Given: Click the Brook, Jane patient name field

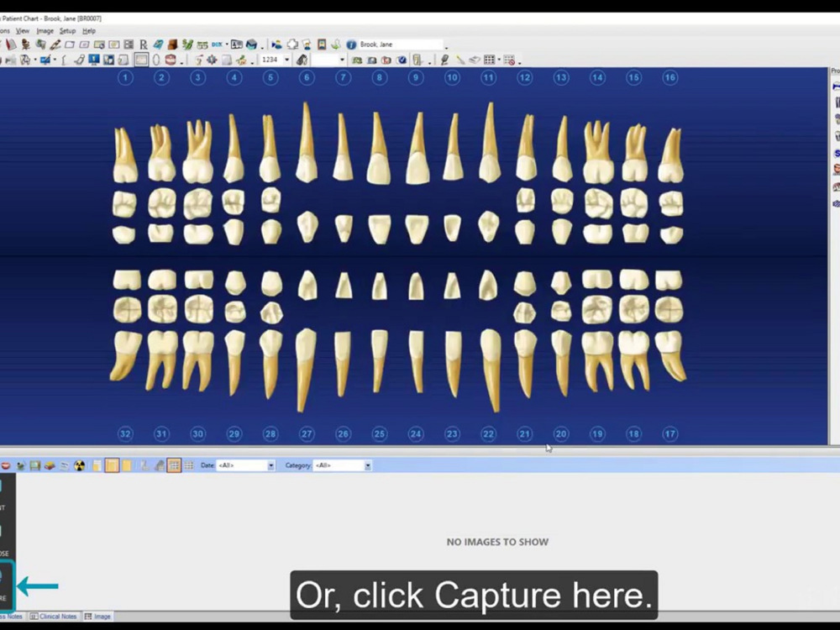Looking at the screenshot, I should tap(401, 45).
